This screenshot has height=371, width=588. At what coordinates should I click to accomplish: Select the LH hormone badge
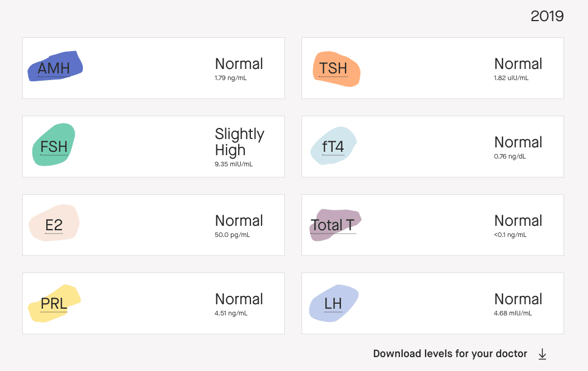coord(333,303)
